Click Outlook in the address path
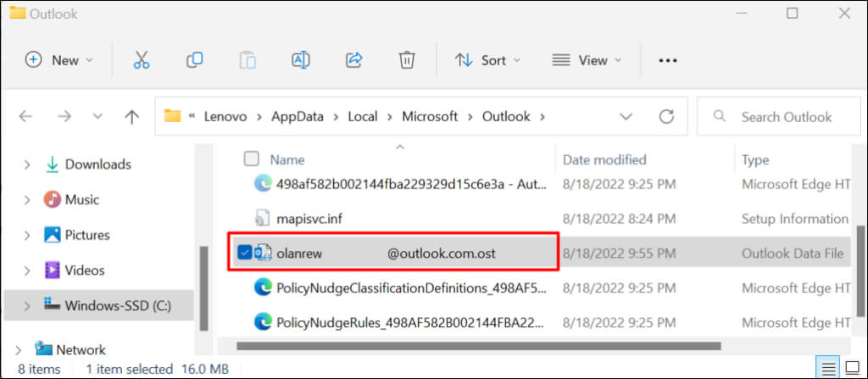 [x=507, y=116]
